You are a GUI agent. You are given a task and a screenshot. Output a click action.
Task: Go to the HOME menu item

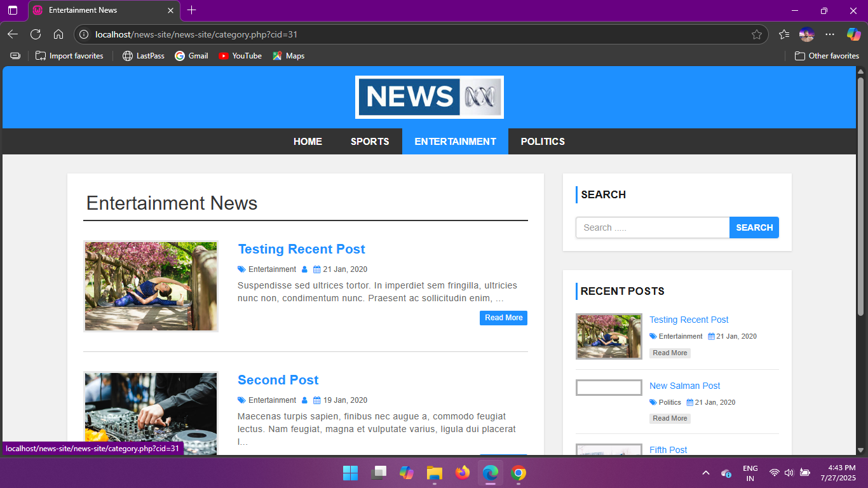(308, 142)
